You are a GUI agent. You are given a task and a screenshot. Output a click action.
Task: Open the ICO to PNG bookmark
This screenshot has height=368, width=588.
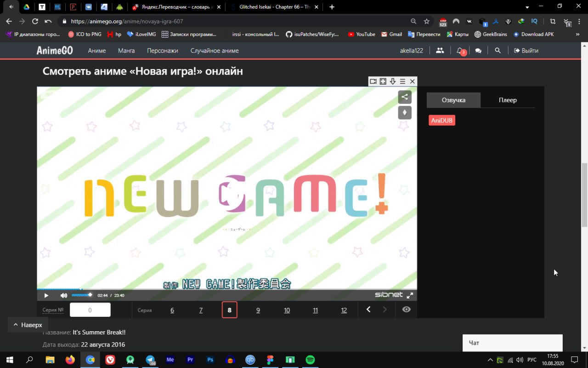(x=85, y=34)
